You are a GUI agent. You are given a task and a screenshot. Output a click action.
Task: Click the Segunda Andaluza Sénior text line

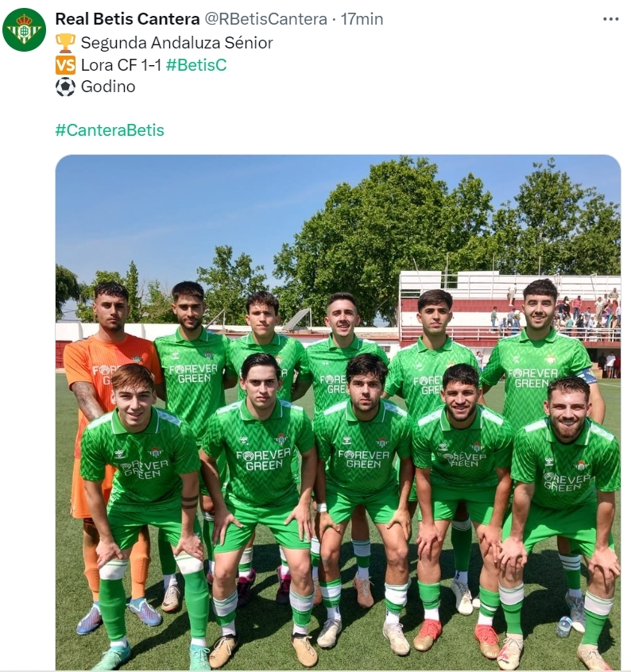[x=176, y=43]
